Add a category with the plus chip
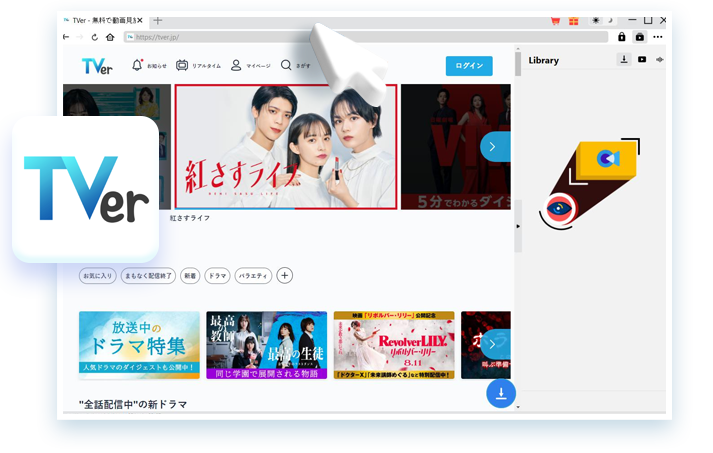The height and width of the screenshot is (453, 713). pyautogui.click(x=285, y=275)
